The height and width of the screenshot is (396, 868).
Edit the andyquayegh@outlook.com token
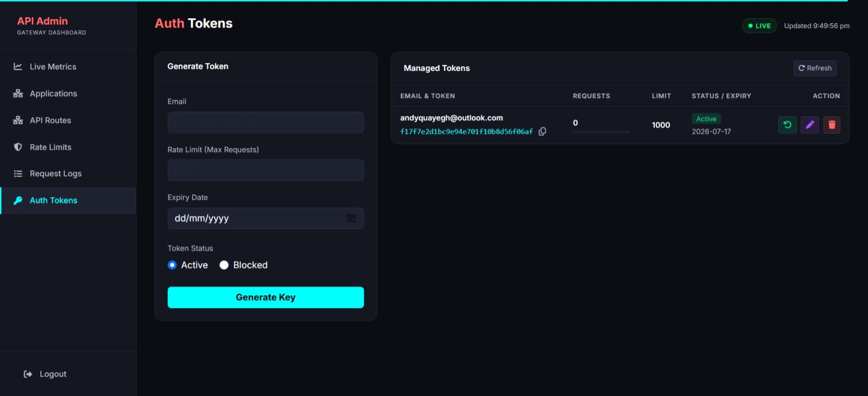810,125
